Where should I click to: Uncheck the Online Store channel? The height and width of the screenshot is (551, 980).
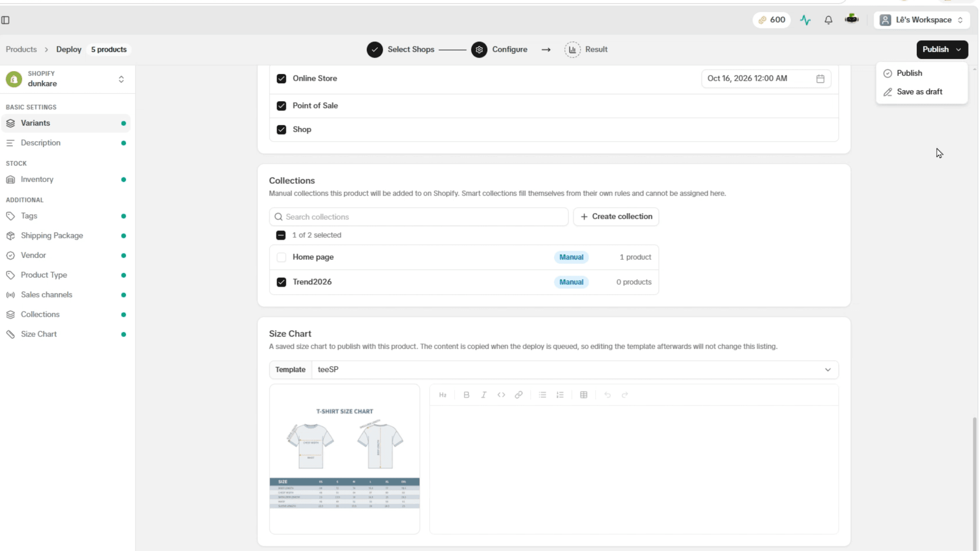(x=281, y=78)
